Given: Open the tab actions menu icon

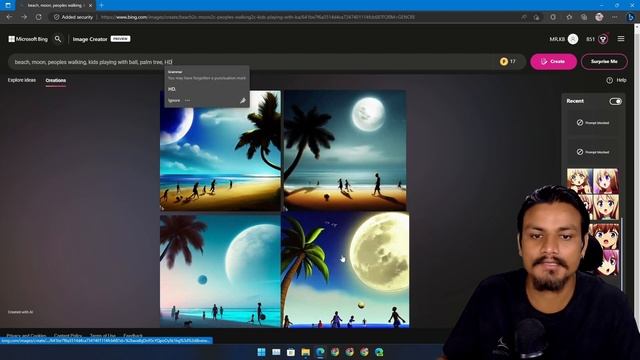Looking at the screenshot, I should (8, 5).
